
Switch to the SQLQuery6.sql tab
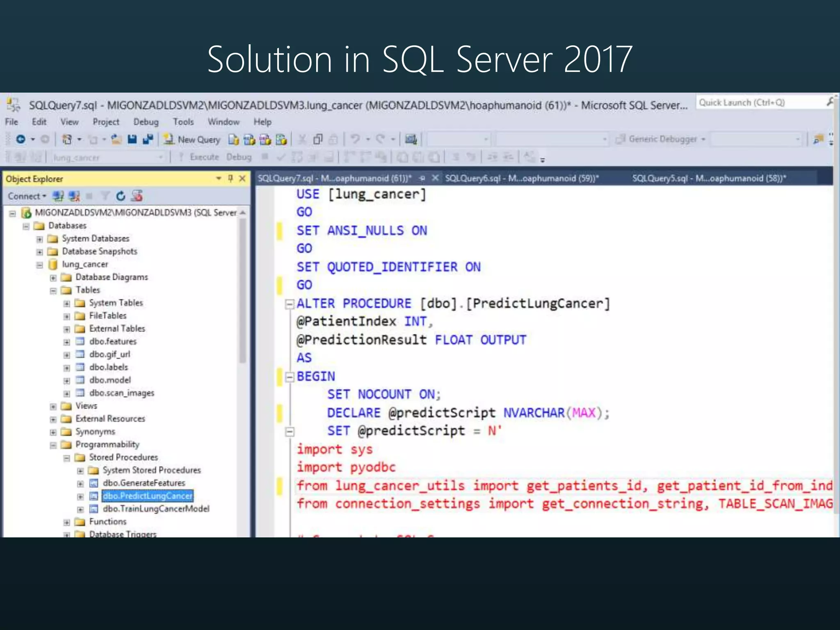[522, 178]
